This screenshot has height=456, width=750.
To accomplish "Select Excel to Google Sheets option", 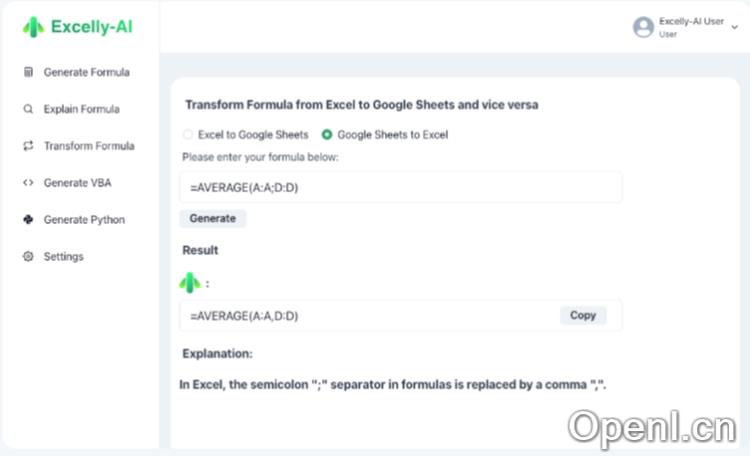I will pos(187,134).
